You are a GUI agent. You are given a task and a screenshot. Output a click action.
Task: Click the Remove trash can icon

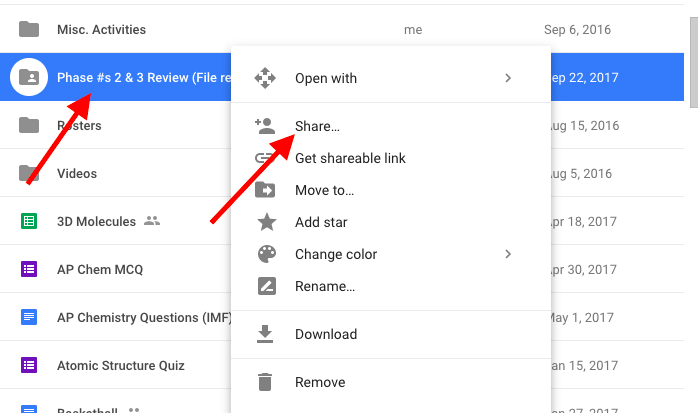point(265,382)
